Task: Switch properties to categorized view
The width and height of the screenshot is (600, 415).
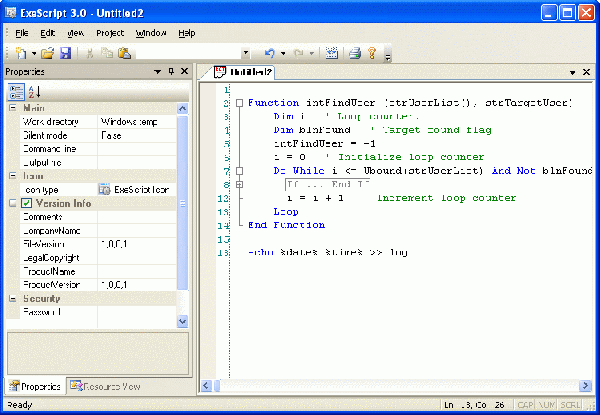Action: click(x=17, y=92)
